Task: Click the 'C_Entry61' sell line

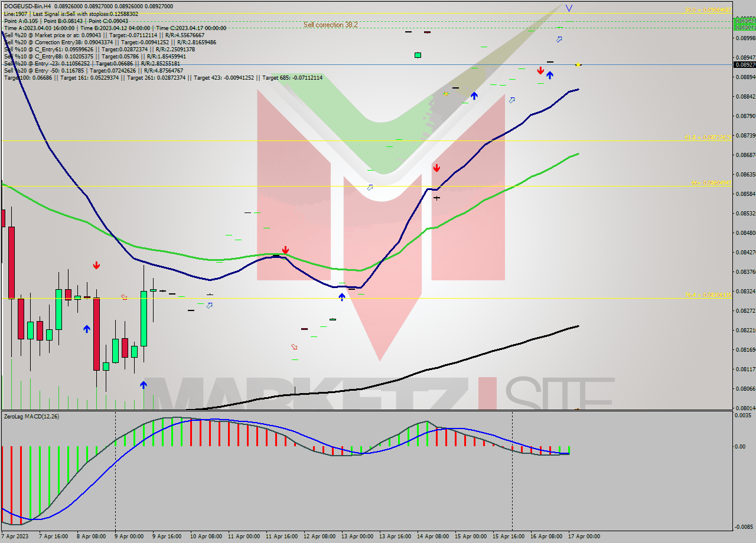Action: tap(99, 49)
